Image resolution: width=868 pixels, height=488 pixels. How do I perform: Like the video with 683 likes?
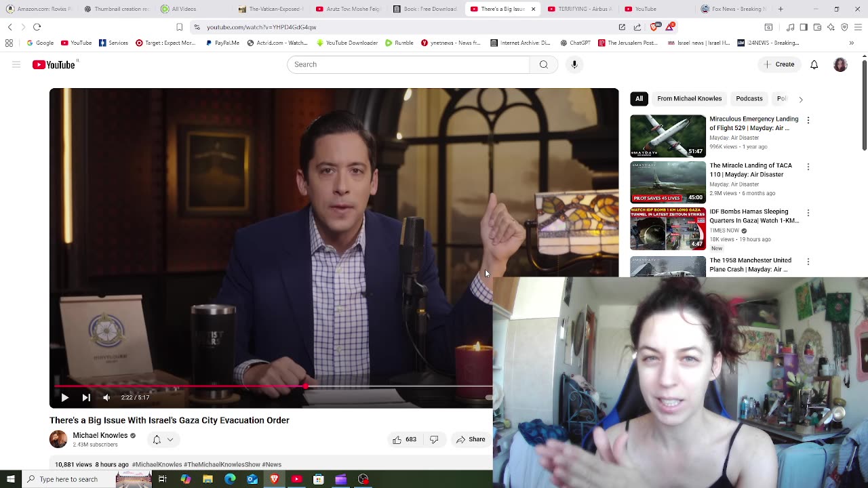point(404,440)
